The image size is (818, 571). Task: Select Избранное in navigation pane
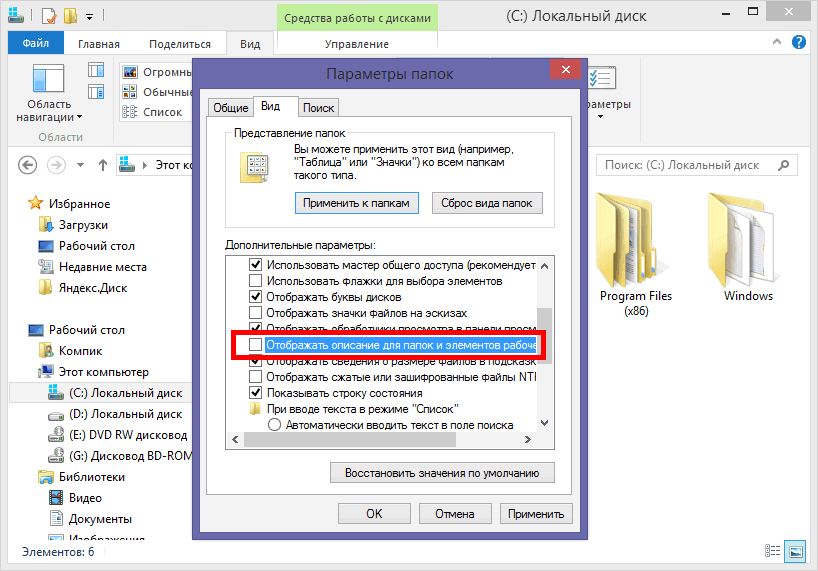(79, 204)
